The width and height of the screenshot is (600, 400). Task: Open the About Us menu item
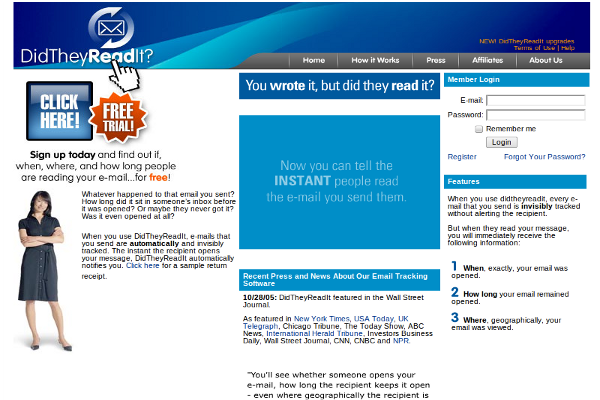coord(546,60)
